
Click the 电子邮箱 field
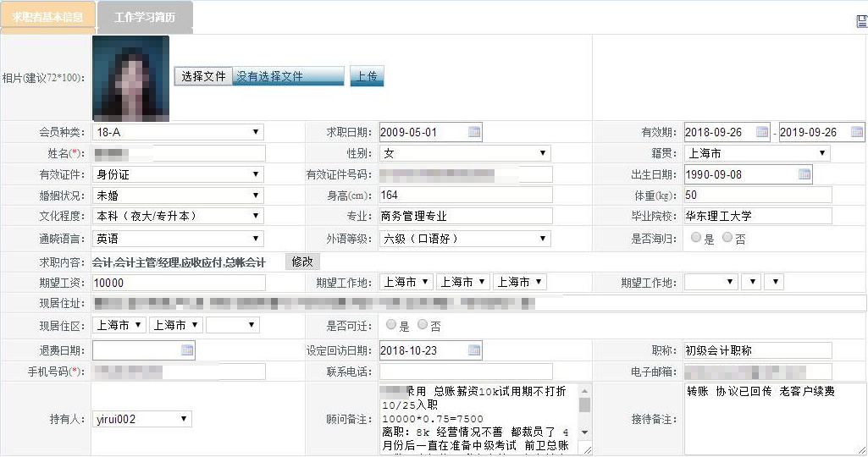(758, 372)
